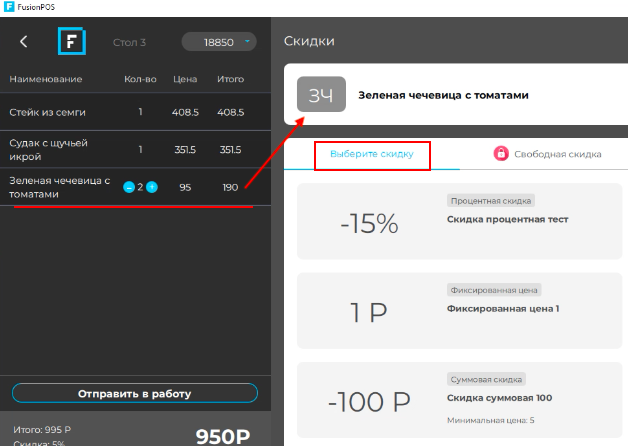Viewport: 628px width, 446px height.
Task: Increase quantity of Зеленая чечевица с томатами
Action: (x=152, y=187)
